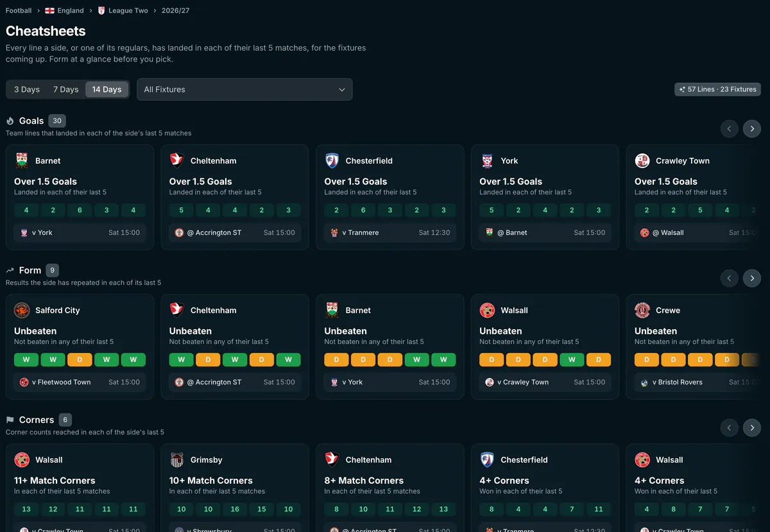Image resolution: width=770 pixels, height=532 pixels.
Task: Show next cards in Corners carousel
Action: click(752, 427)
